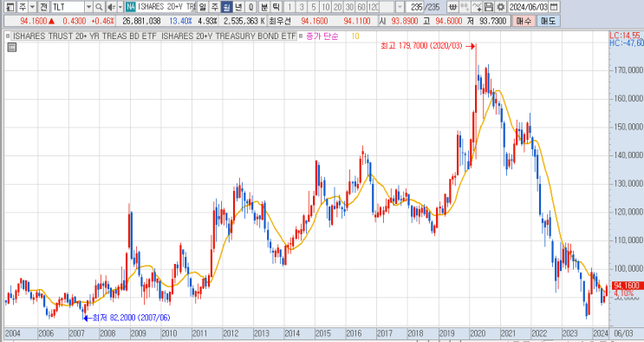Click 2020 on the time axis
The height and width of the screenshot is (342, 644).
click(478, 333)
